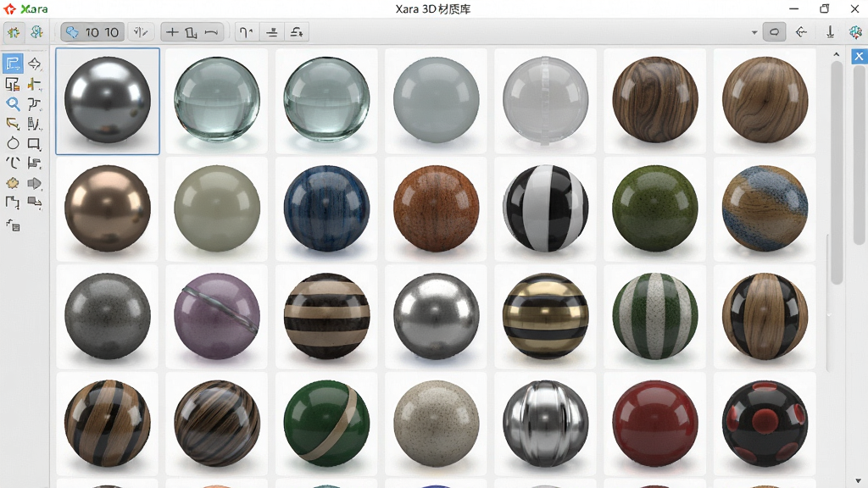Click the magnifying glass zoom tool
The image size is (868, 488).
click(13, 103)
